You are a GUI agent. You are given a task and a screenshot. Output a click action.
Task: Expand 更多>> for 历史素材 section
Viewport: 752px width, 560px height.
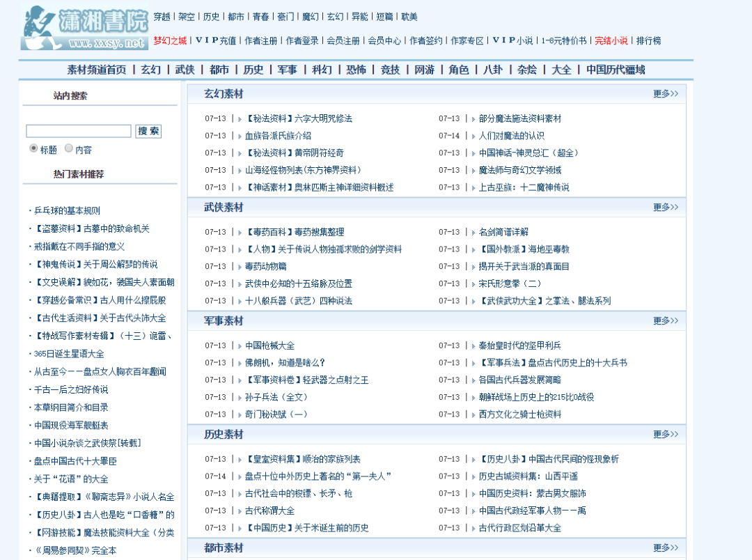(666, 434)
